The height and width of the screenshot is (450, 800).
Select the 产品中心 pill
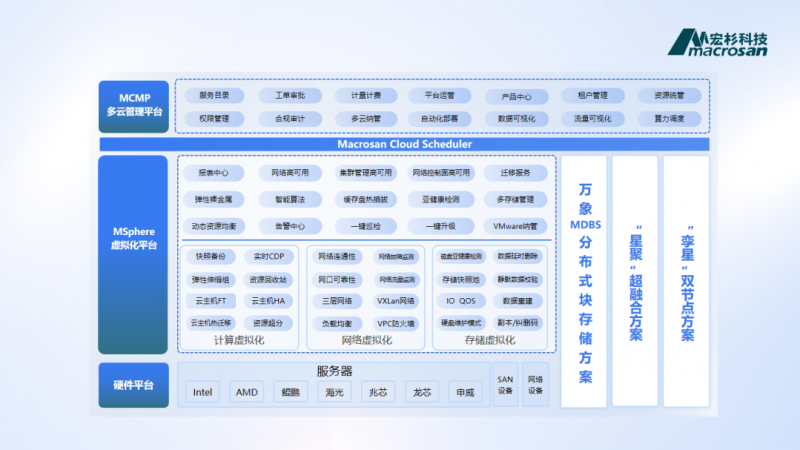tap(516, 96)
